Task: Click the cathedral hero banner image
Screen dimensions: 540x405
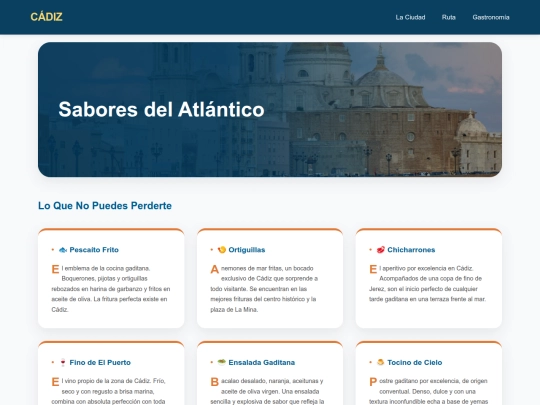Action: 270,110
